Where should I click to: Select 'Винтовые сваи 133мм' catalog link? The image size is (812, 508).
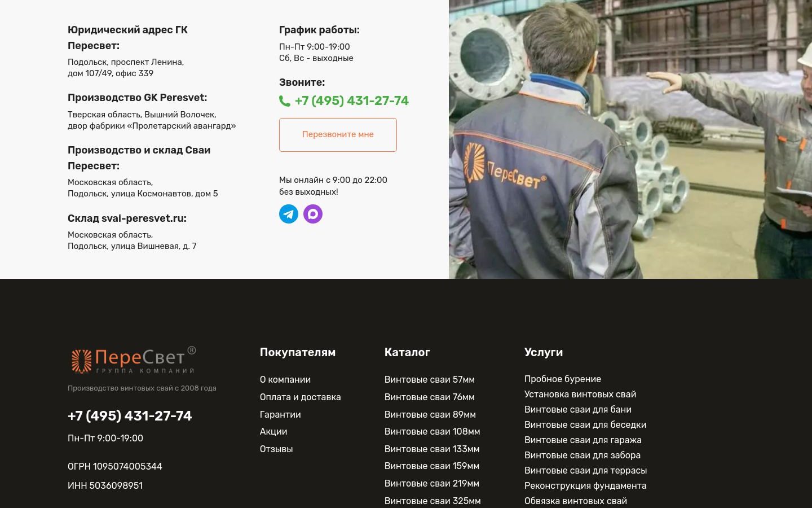coord(432,449)
